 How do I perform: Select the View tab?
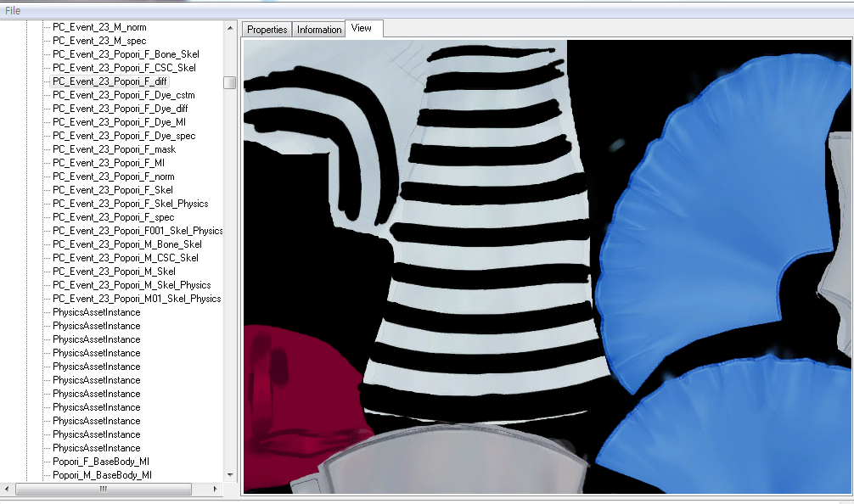[x=362, y=28]
